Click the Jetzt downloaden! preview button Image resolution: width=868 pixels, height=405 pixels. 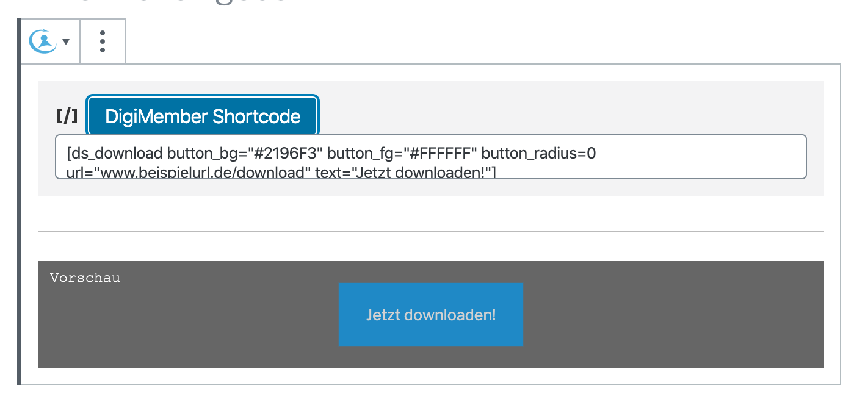(x=431, y=315)
